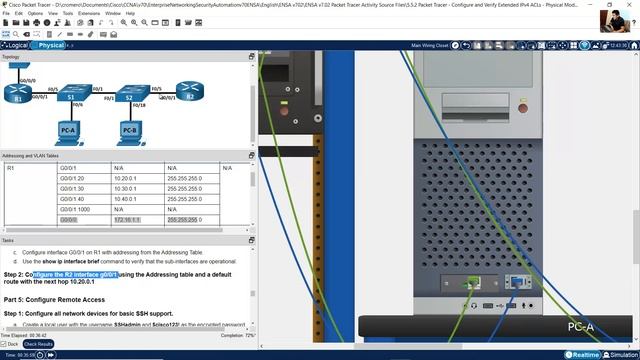
Task: Click the workspace horizontal scrollbar
Action: 408,346
